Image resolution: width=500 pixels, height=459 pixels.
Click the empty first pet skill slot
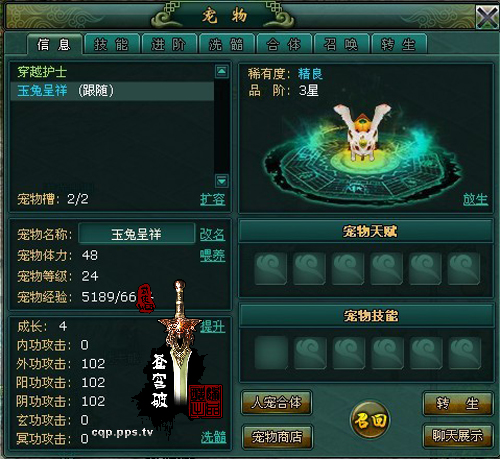(271, 352)
